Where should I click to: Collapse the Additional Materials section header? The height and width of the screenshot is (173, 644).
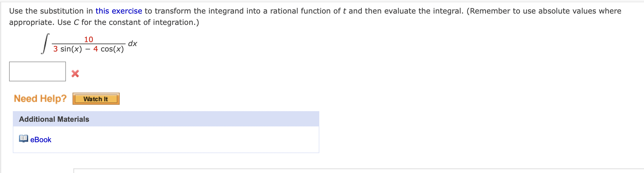(54, 119)
